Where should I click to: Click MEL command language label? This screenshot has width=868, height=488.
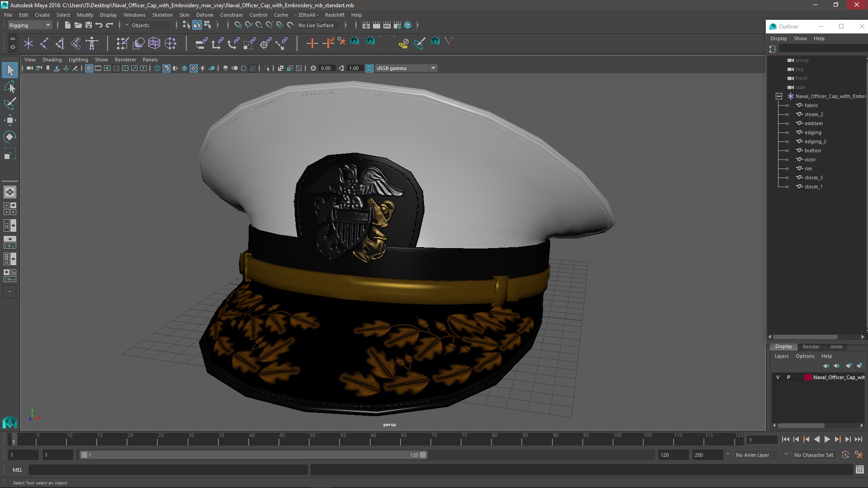[17, 470]
